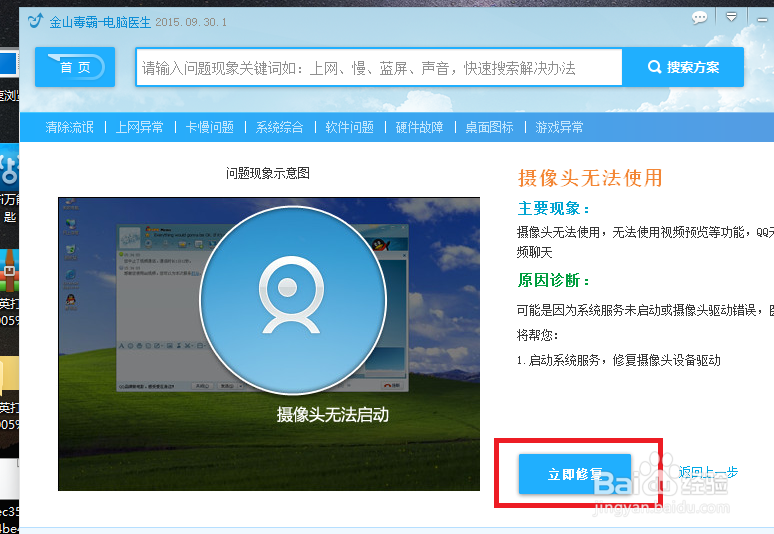This screenshot has height=534, width=774.
Task: Go to 首页 home button
Action: pos(75,67)
